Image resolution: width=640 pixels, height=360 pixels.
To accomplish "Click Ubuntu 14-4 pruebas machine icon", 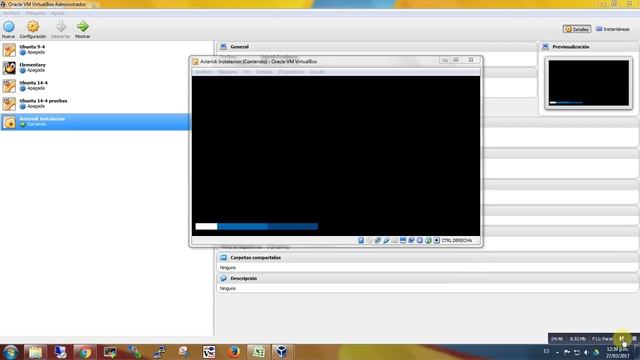I will [9, 104].
